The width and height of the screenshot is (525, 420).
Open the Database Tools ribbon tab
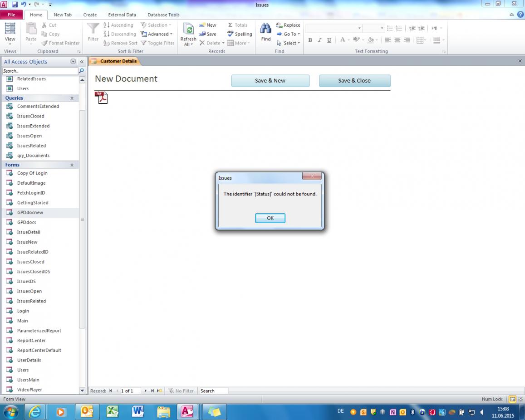(x=163, y=15)
